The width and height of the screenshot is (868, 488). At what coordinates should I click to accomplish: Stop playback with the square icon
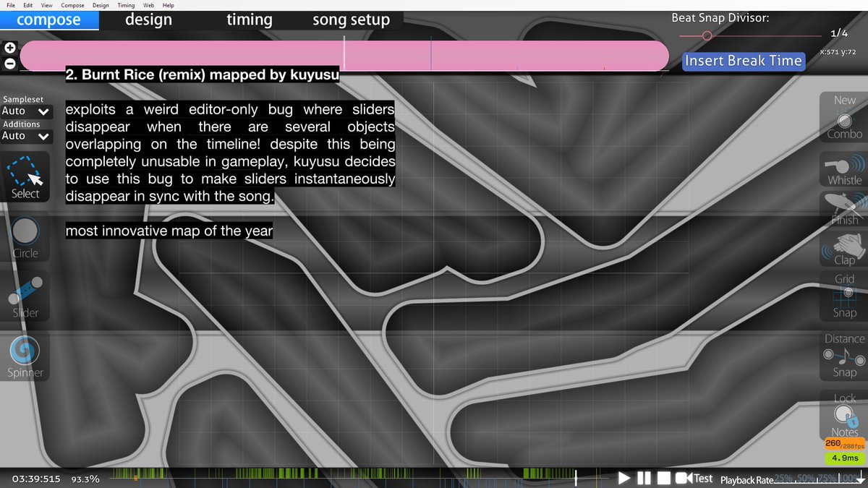(663, 478)
